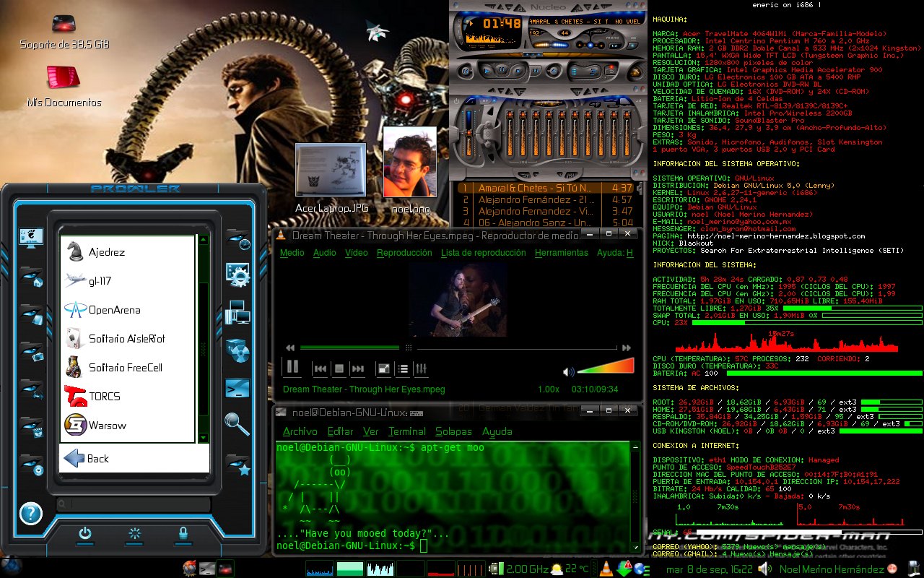Launch OpenArena from the Prowler menu

tap(127, 310)
